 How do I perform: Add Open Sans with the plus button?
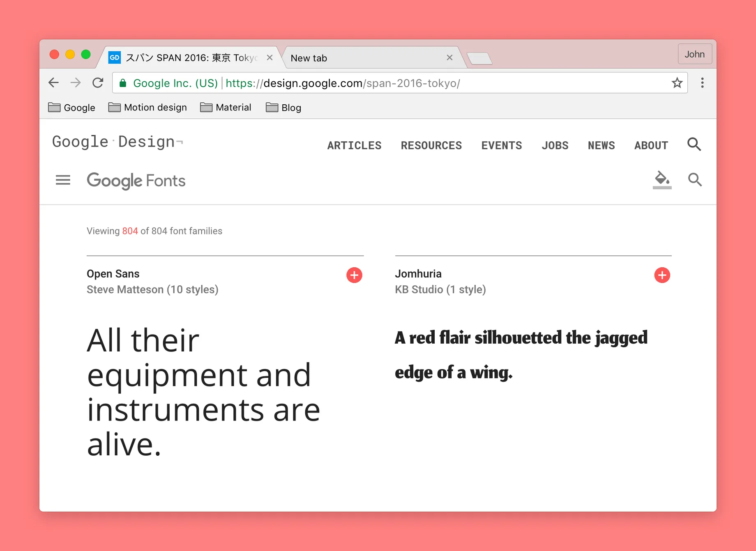click(354, 275)
